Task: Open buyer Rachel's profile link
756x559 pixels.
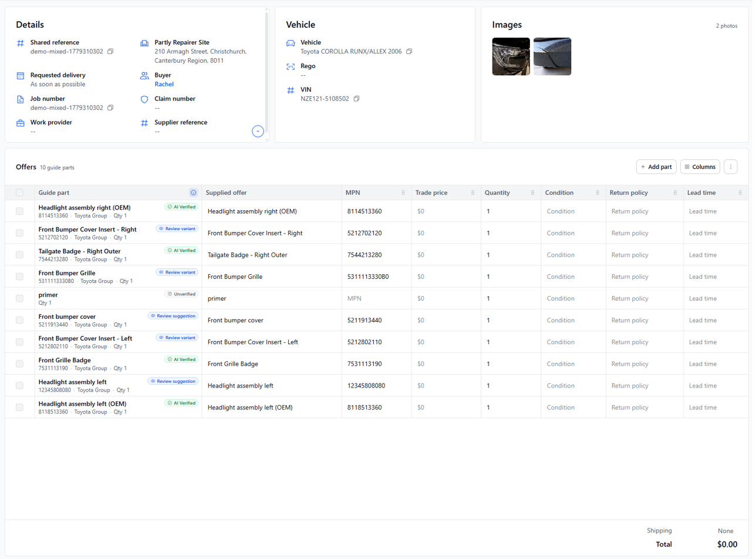Action: coord(164,85)
